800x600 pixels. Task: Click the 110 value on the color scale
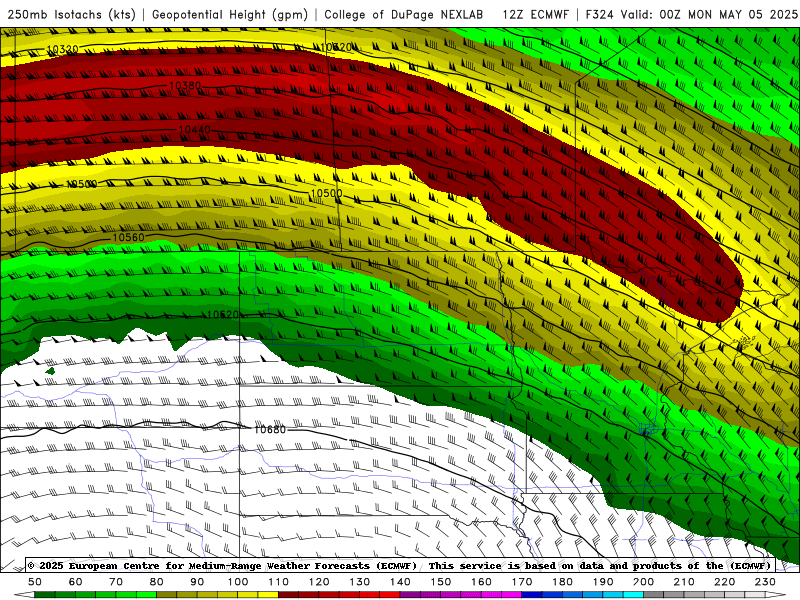pyautogui.click(x=279, y=582)
